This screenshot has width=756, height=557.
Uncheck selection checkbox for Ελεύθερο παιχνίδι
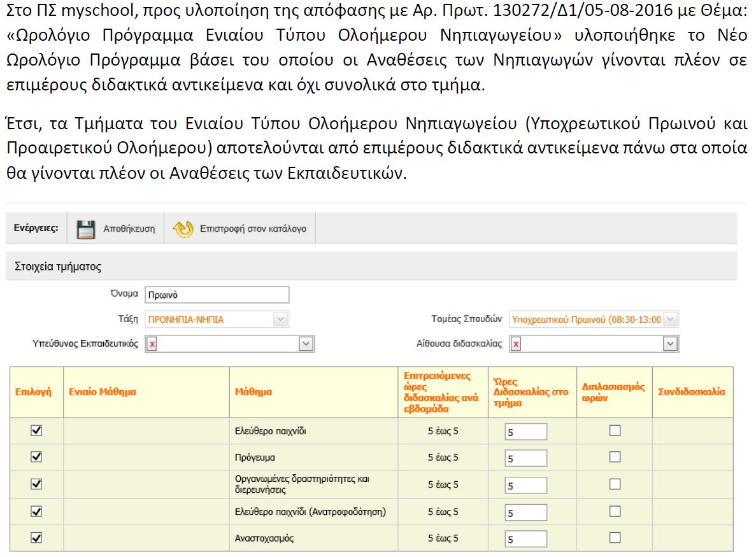point(36,431)
